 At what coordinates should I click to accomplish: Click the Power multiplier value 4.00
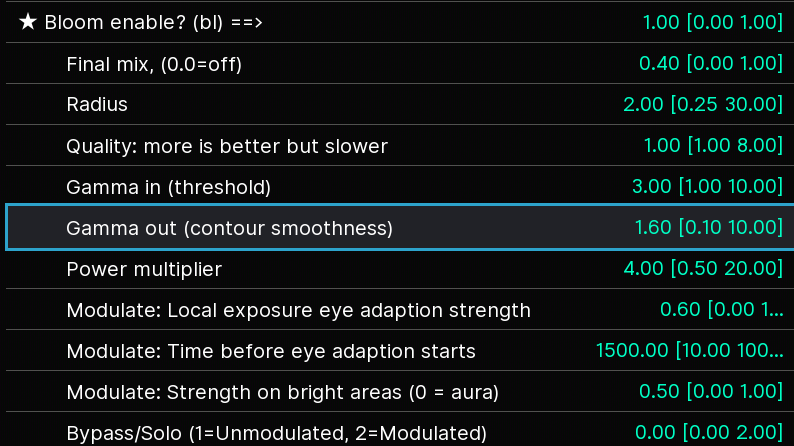coord(644,268)
